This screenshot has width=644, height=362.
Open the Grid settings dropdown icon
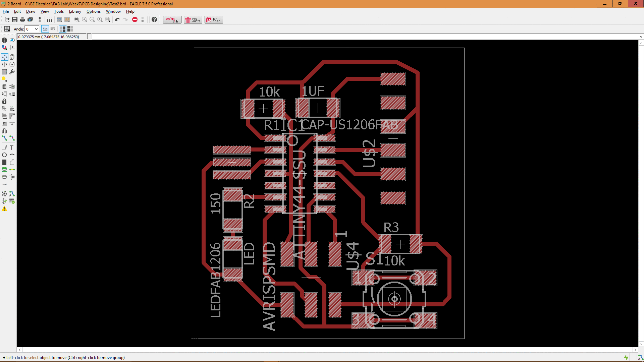click(x=7, y=29)
